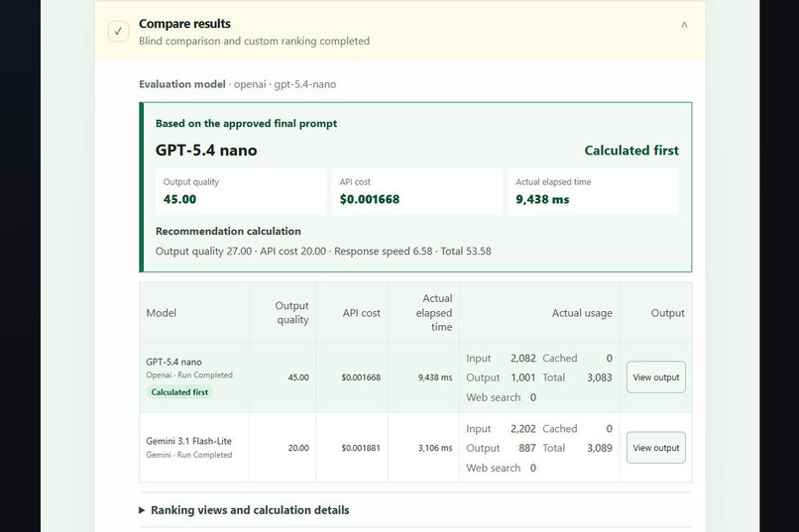Click the Calculated first badge in table row
Screen dimensions: 799x532
coord(179,392)
